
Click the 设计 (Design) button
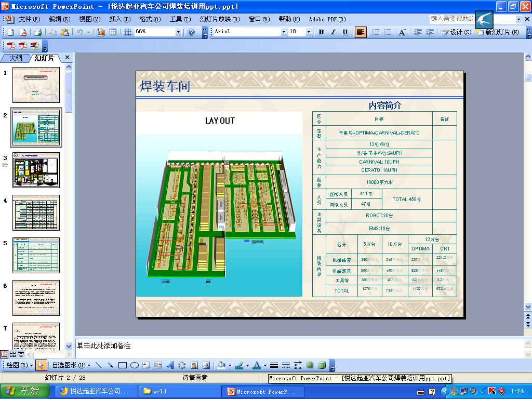click(x=456, y=32)
